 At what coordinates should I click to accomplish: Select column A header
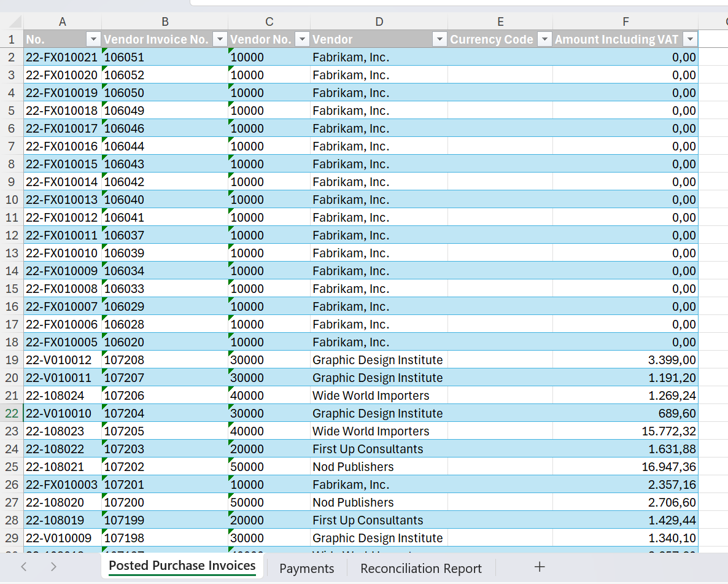coord(63,22)
